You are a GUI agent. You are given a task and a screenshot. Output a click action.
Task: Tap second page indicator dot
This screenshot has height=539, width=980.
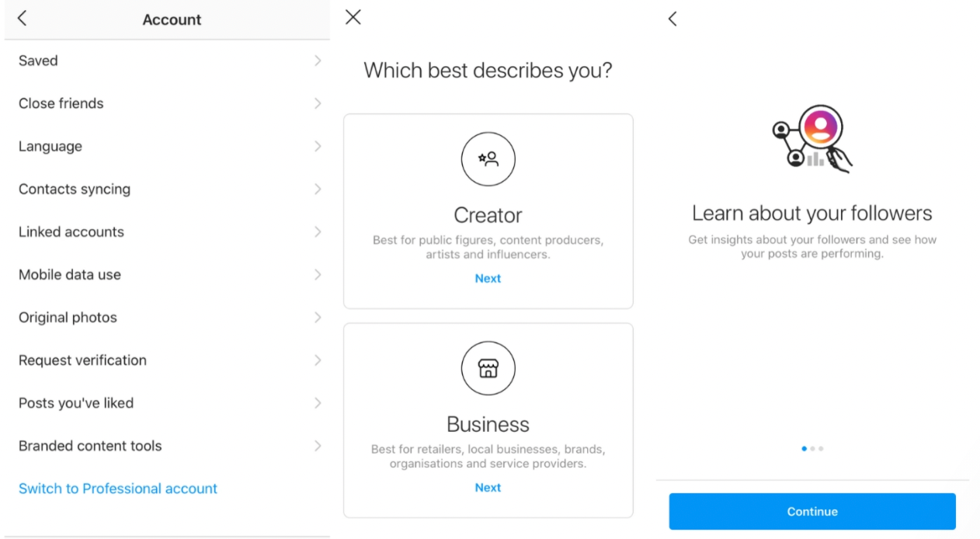pyautogui.click(x=812, y=448)
